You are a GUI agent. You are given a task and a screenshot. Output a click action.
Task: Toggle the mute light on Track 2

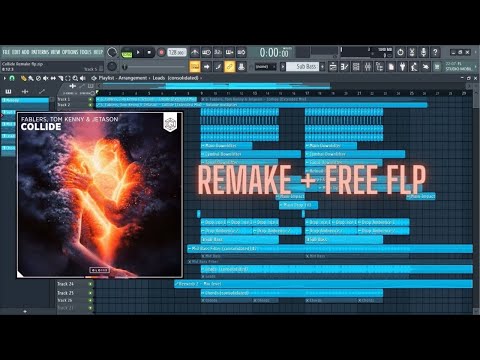coord(90,105)
